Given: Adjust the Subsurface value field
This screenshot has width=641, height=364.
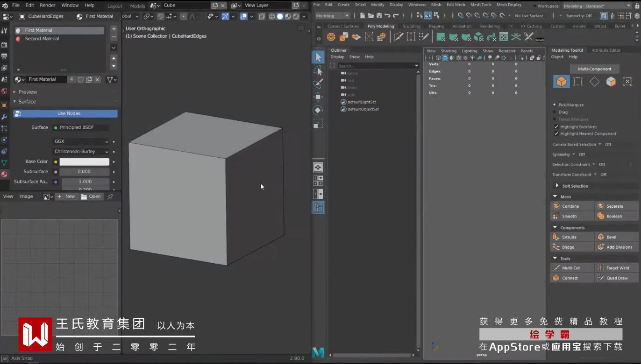Looking at the screenshot, I should [84, 172].
